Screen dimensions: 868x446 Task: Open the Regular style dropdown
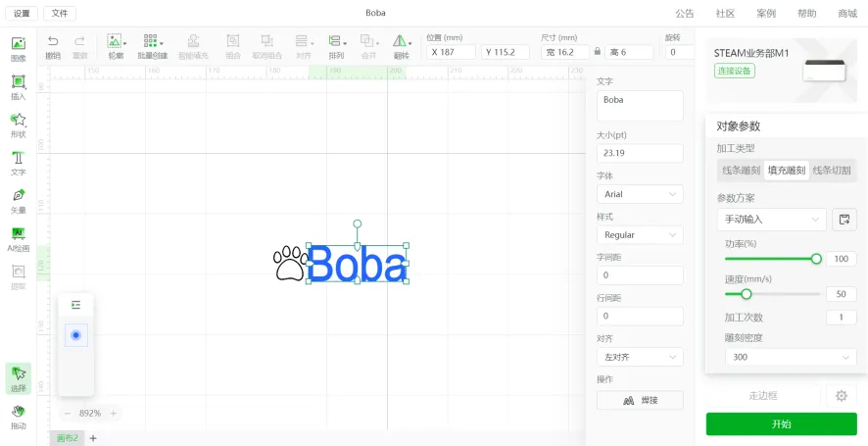pyautogui.click(x=640, y=235)
